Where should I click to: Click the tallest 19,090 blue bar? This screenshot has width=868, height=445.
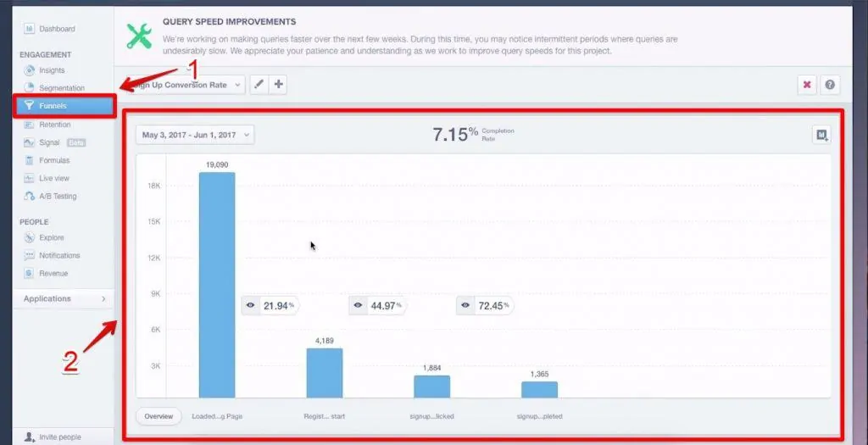pyautogui.click(x=217, y=284)
